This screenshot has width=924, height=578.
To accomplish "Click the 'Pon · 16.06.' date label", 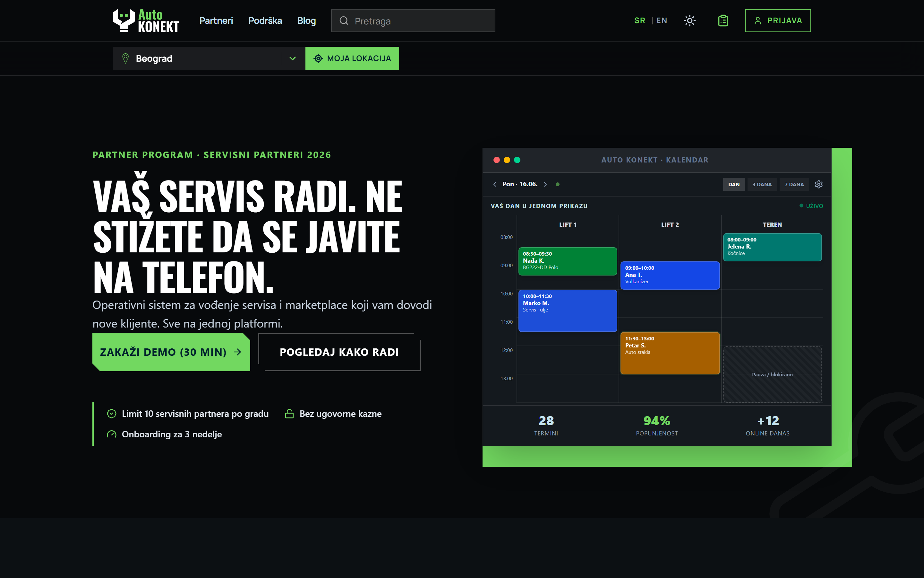I will (520, 184).
